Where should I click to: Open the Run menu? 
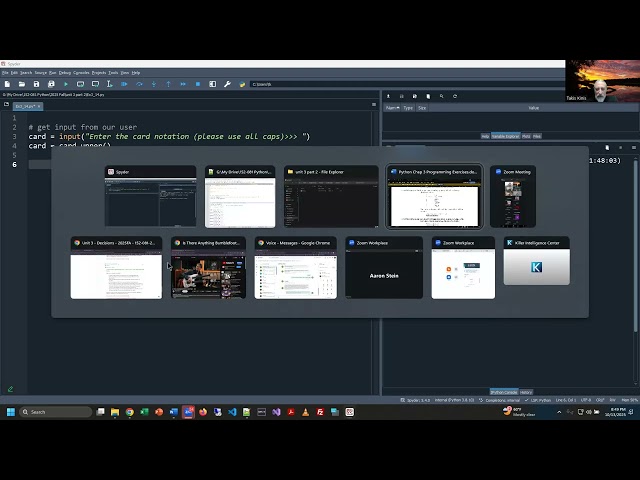point(53,73)
